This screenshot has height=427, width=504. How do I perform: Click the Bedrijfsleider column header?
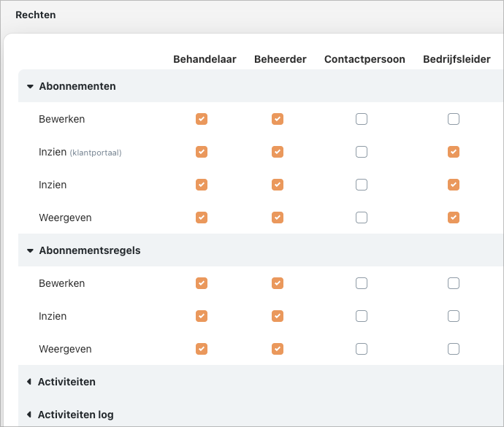click(x=457, y=59)
